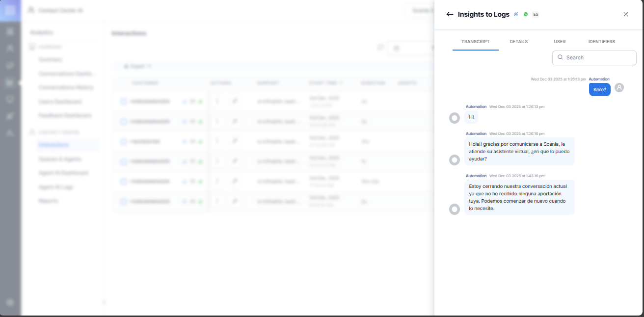Go to the User tab
Viewport: 644px width, 317px height.
coord(560,42)
